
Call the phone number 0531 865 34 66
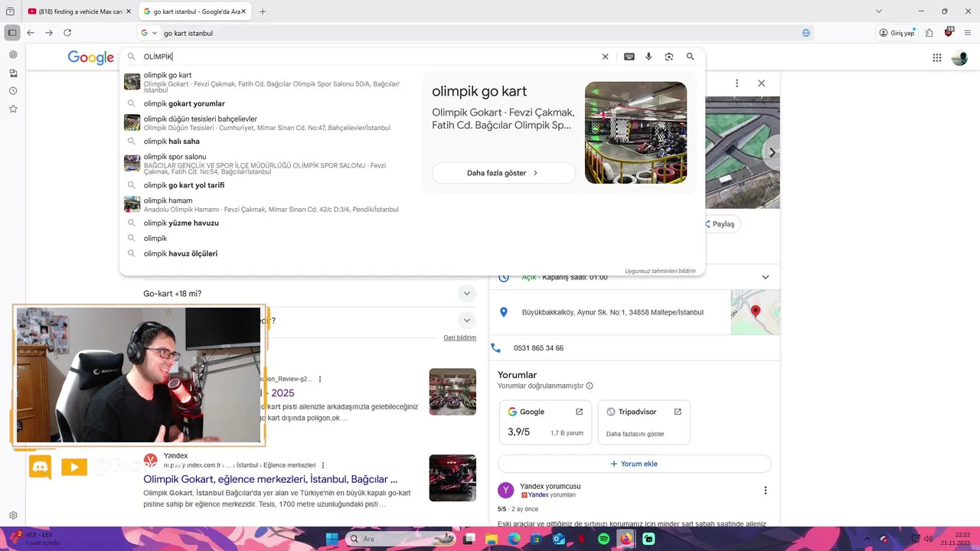pyautogui.click(x=539, y=348)
